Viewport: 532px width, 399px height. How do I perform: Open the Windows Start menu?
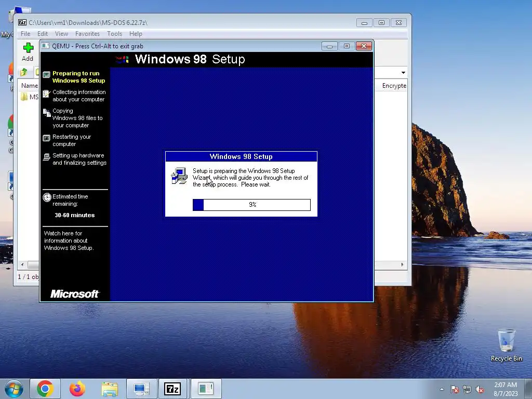14,389
